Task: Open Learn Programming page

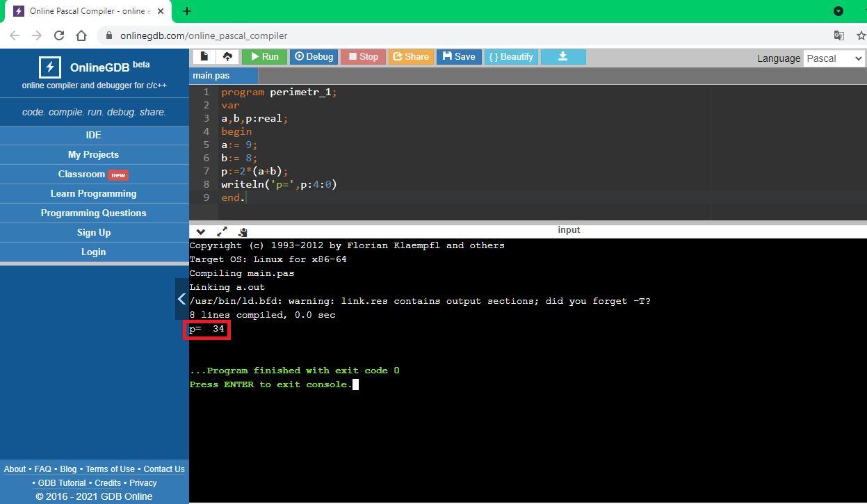Action: click(94, 193)
